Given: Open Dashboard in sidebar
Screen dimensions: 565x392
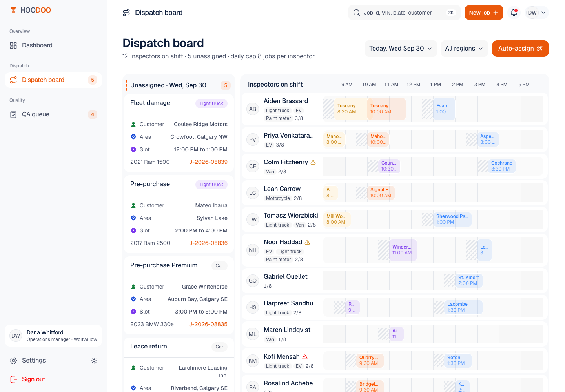Looking at the screenshot, I should pyautogui.click(x=53, y=45).
